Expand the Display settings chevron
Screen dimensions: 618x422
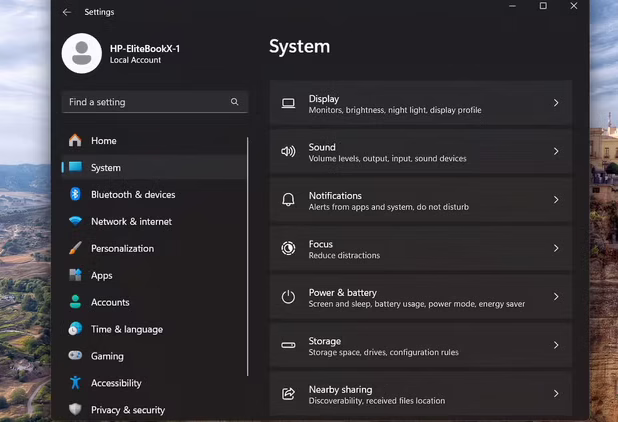(556, 103)
